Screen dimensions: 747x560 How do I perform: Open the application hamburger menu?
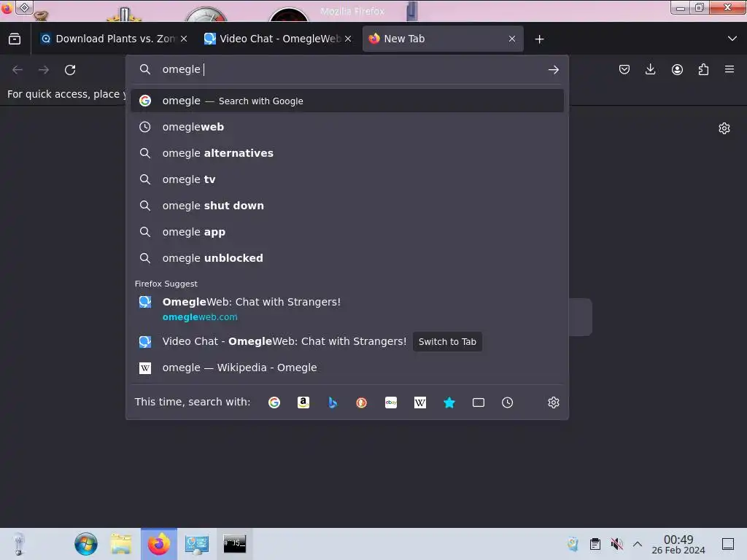pyautogui.click(x=729, y=69)
